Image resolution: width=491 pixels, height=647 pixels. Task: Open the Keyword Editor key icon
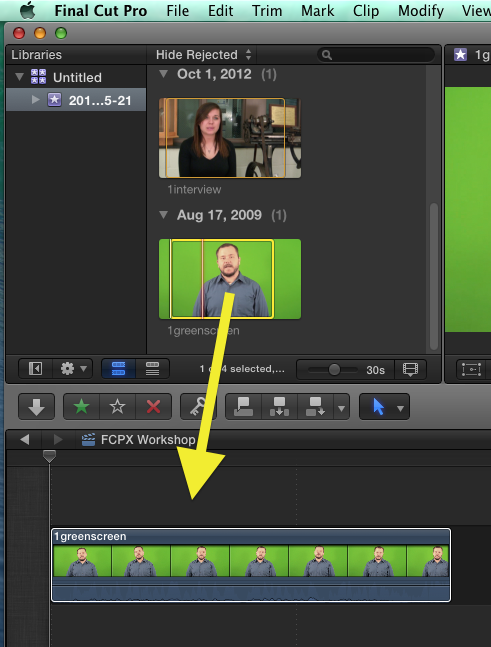198,407
